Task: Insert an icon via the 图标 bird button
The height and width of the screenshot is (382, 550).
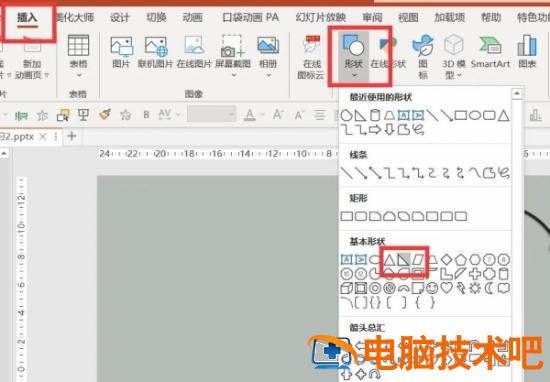Action: point(423,46)
